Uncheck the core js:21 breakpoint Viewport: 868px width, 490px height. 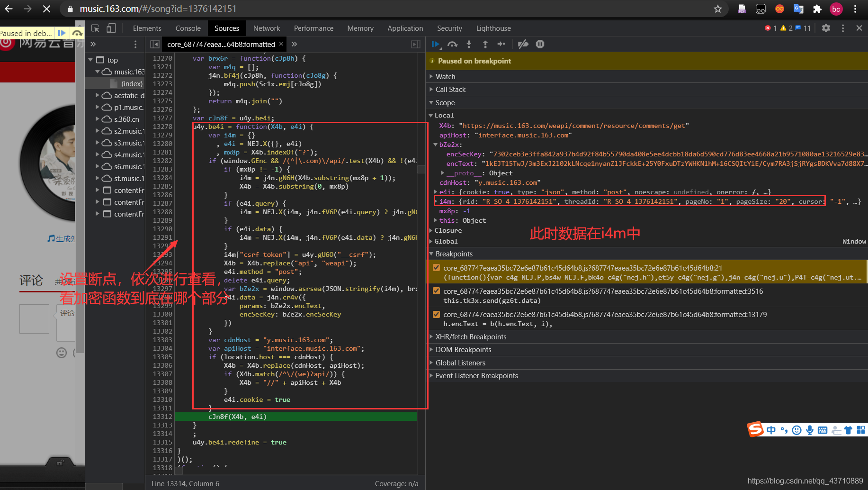tap(436, 268)
